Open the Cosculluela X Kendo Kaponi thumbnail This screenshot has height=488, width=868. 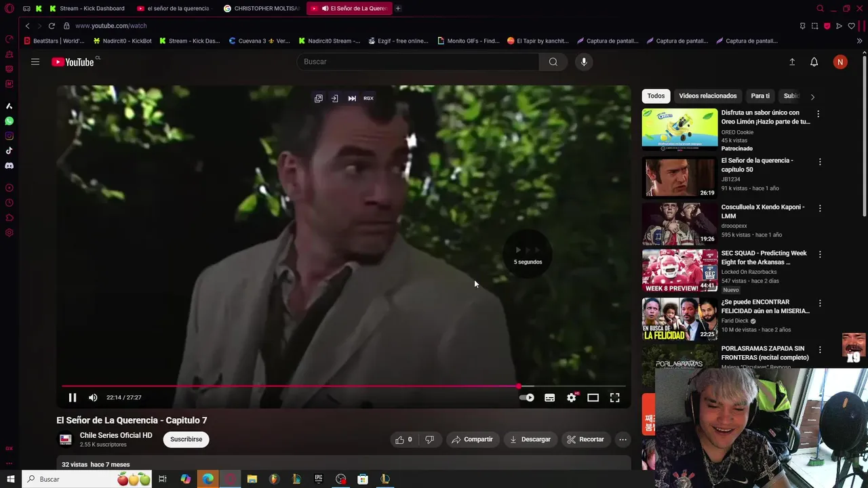point(679,223)
